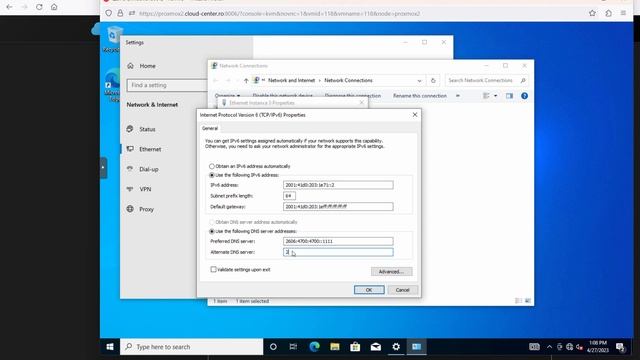
Task: Click the Network Connections search magnifier
Action: pyautogui.click(x=523, y=80)
